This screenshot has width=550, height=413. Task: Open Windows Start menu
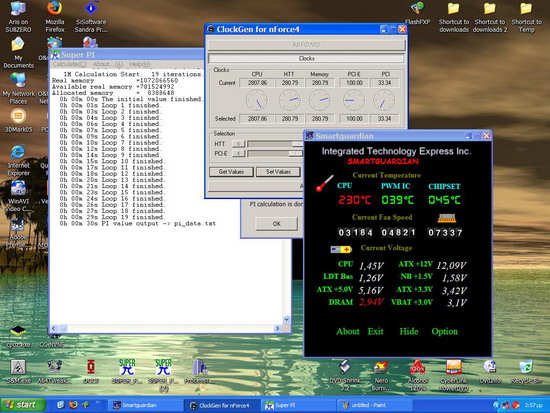[22, 405]
